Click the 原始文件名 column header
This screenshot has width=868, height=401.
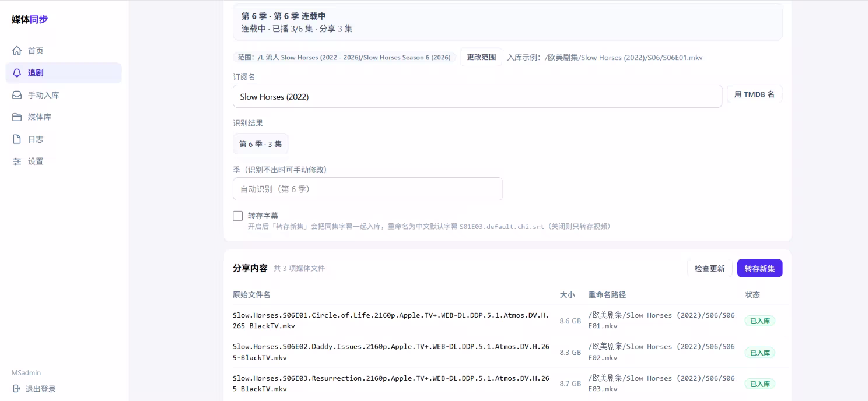tap(251, 295)
